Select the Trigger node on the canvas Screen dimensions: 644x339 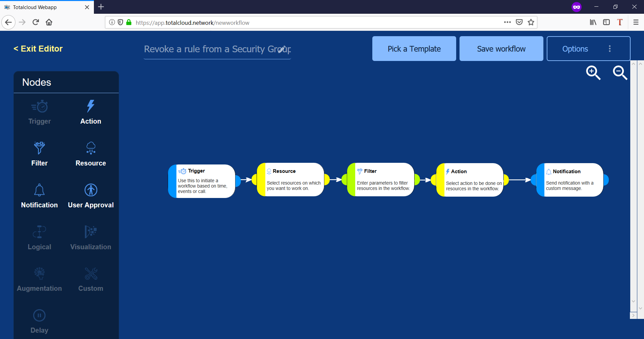[202, 181]
